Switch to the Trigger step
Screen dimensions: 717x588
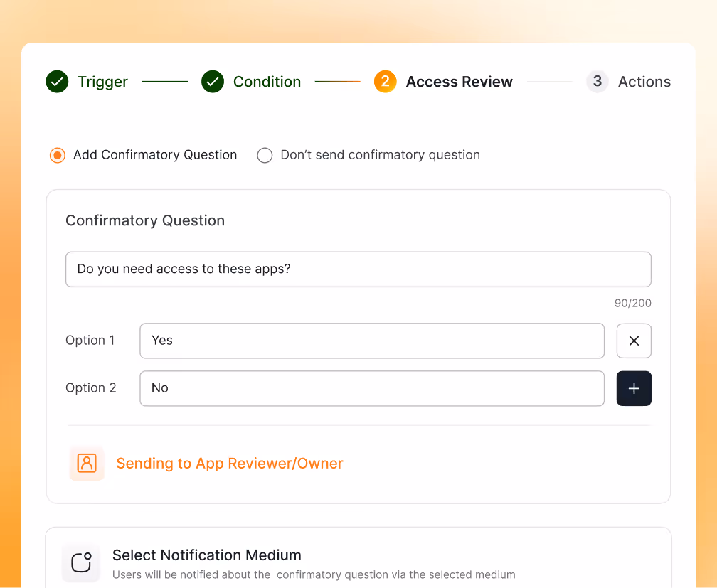[x=103, y=81]
